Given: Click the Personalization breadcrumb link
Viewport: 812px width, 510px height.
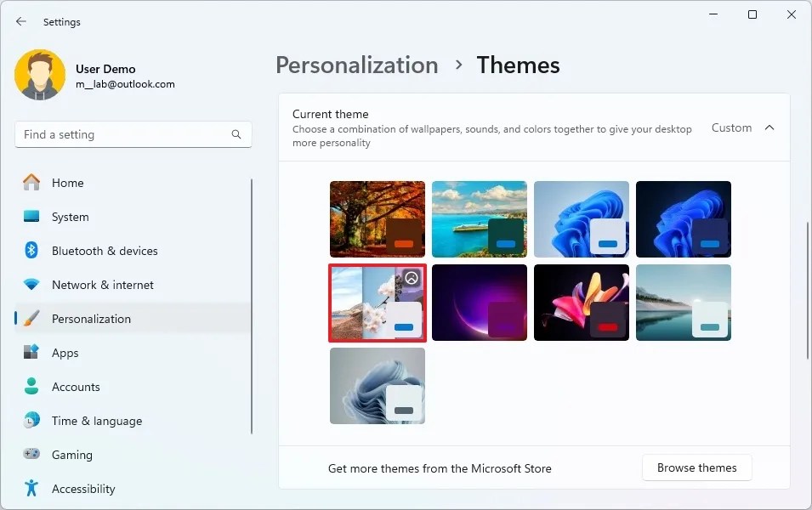Looking at the screenshot, I should [356, 65].
